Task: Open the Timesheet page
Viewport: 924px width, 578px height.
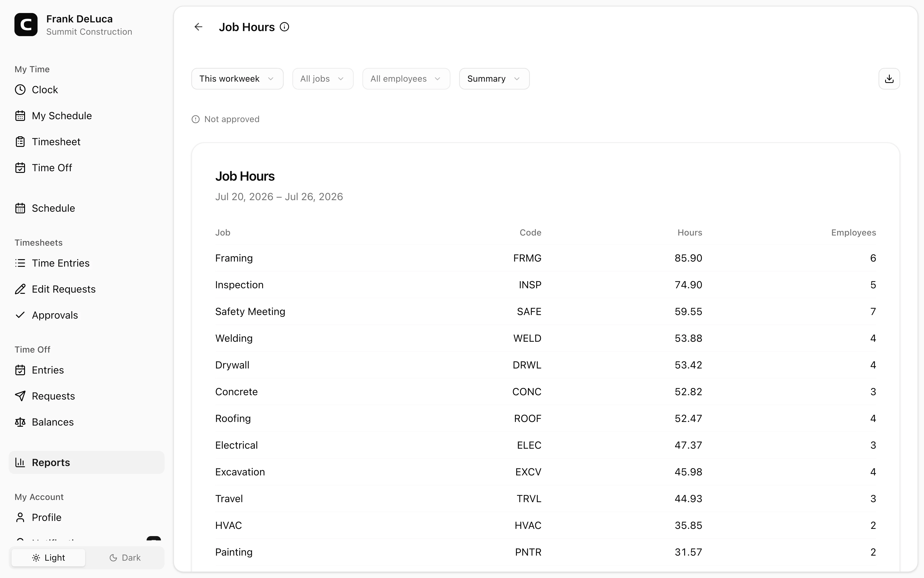Action: 86,142
